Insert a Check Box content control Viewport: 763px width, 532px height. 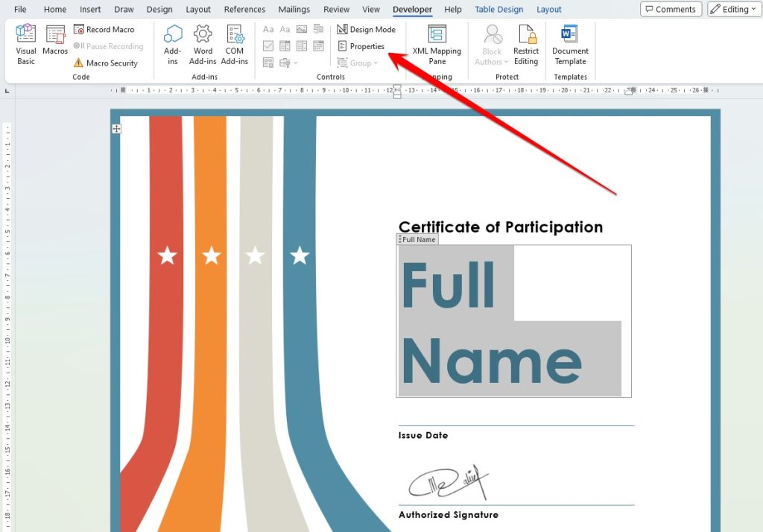point(268,45)
